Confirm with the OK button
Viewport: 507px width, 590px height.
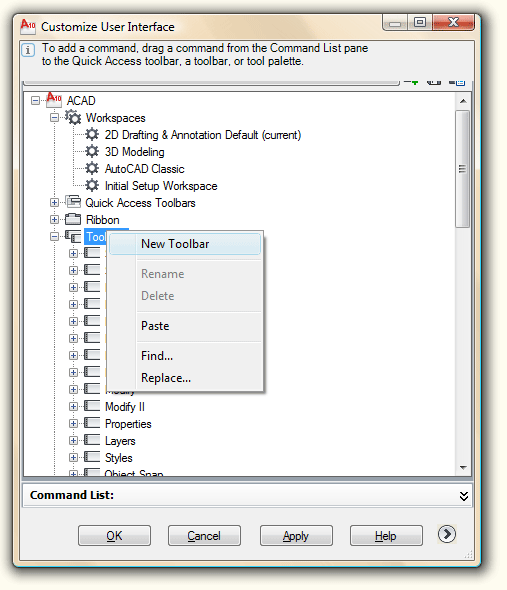[114, 535]
